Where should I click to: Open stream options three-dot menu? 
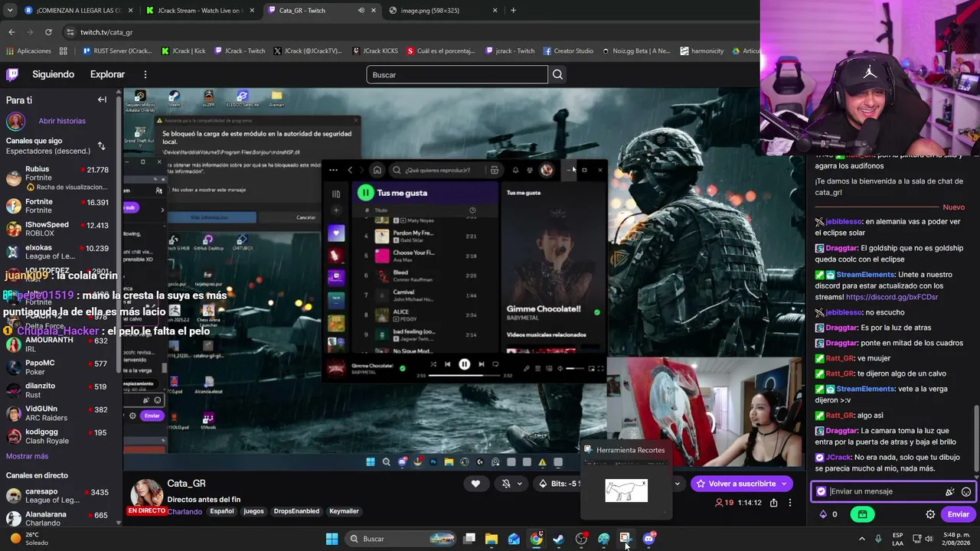(x=790, y=503)
